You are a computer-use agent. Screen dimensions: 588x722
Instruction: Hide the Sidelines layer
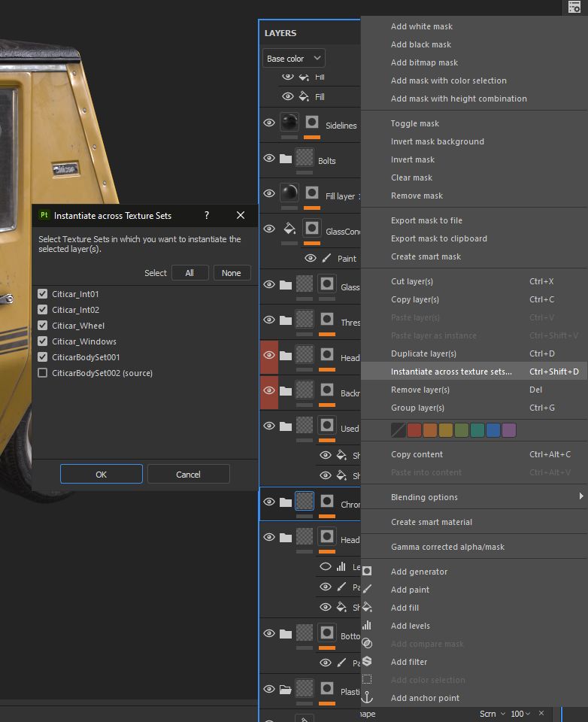pyautogui.click(x=269, y=123)
